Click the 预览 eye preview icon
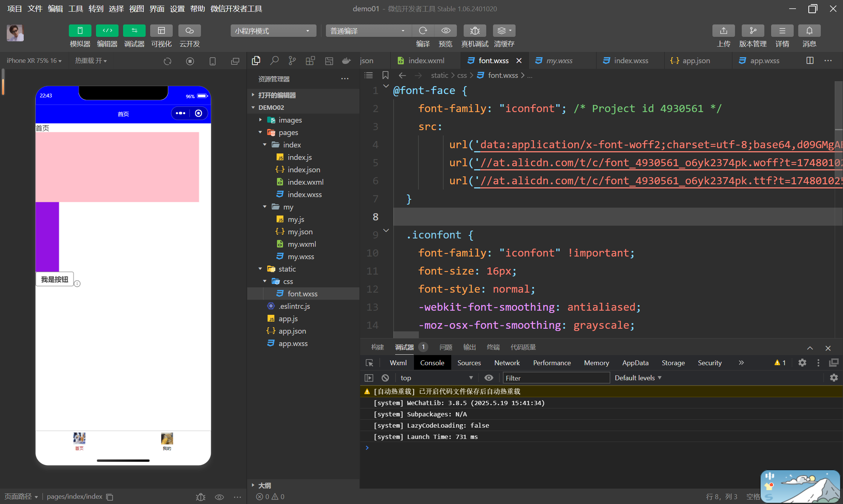 446,31
